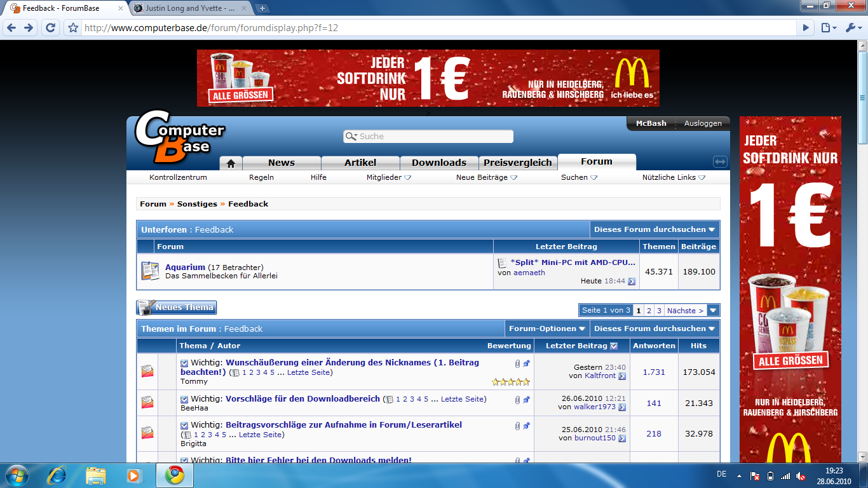Screen dimensions: 868x488
Task: Switch to the Justin Long and Yvette browser tab
Action: click(191, 8)
